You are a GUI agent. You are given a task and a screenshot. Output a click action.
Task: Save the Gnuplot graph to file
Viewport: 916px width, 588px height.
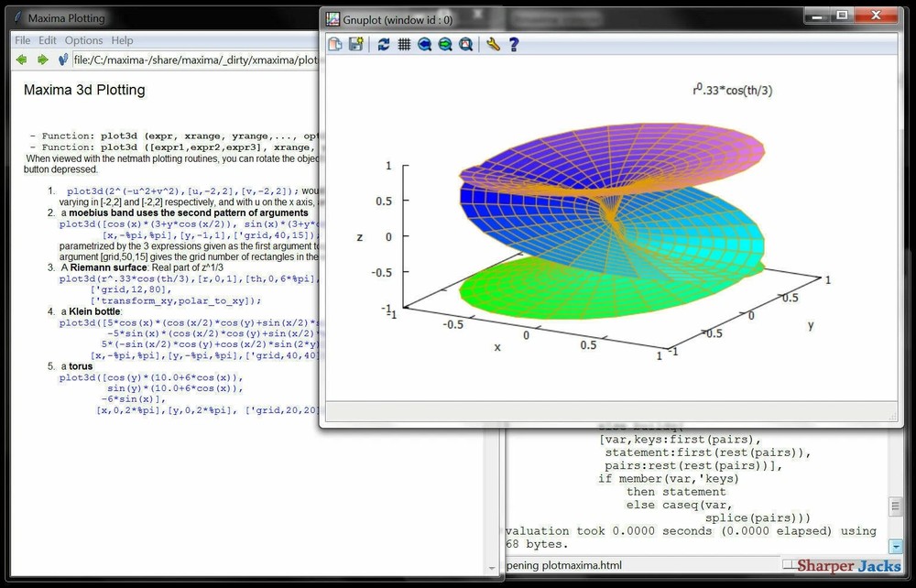[x=356, y=44]
